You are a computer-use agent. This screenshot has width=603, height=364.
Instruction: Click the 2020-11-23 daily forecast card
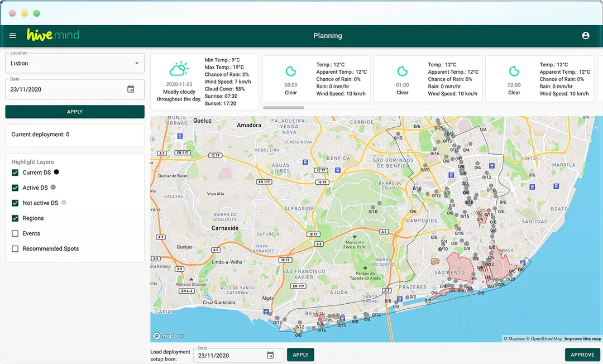click(x=204, y=82)
